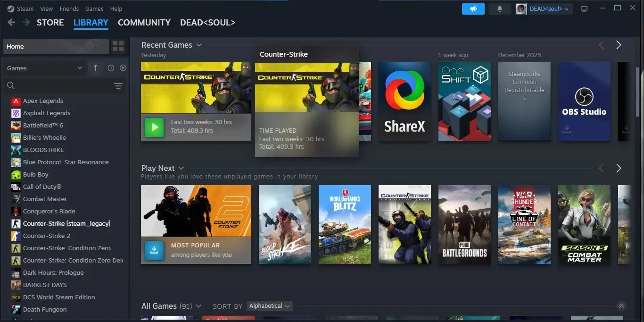Click the Apex Legends game icon
The height and width of the screenshot is (322, 644).
tap(16, 101)
